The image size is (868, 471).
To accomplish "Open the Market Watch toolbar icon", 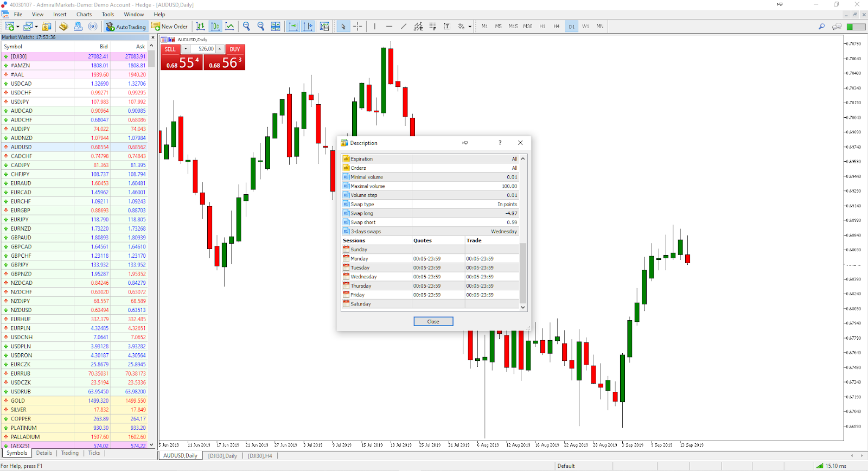I will tap(63, 26).
